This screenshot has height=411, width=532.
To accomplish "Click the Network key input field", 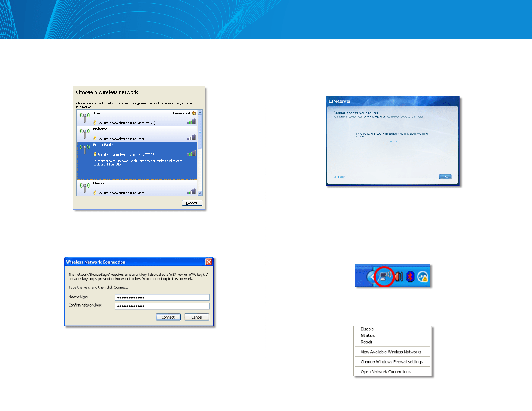I will (162, 297).
